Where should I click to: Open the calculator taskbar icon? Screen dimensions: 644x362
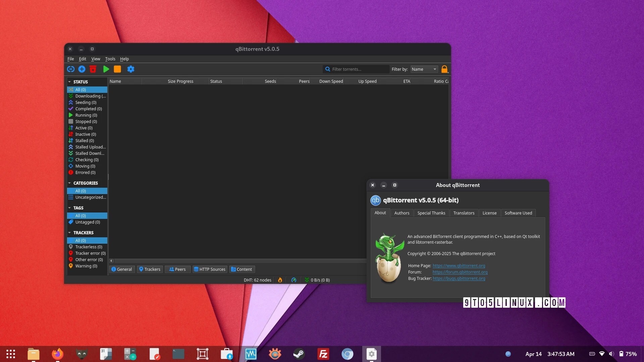click(x=130, y=354)
